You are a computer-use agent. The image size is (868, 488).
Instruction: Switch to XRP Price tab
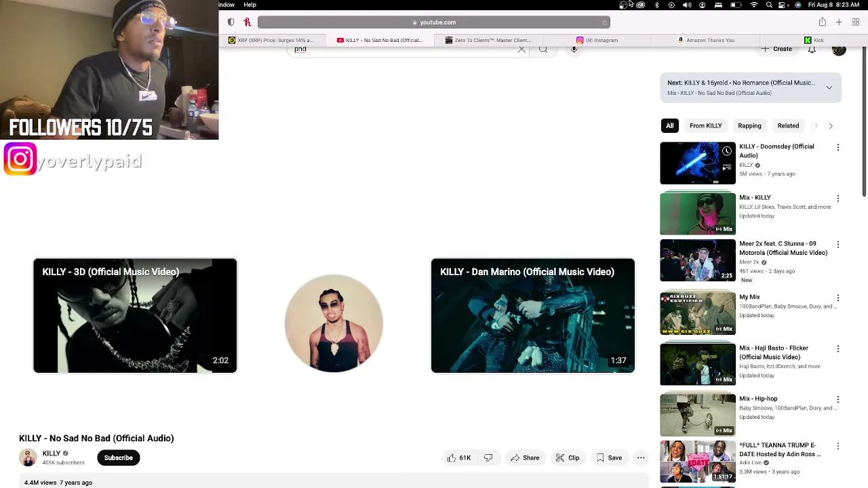(271, 40)
